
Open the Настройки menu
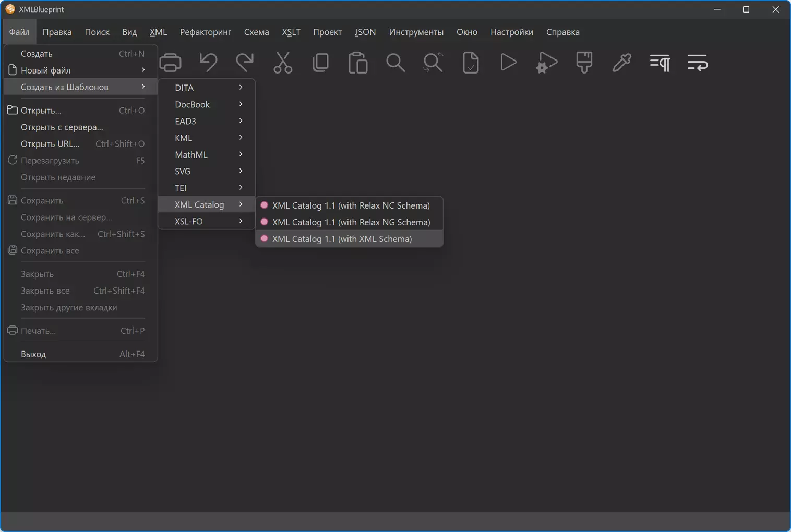point(512,32)
